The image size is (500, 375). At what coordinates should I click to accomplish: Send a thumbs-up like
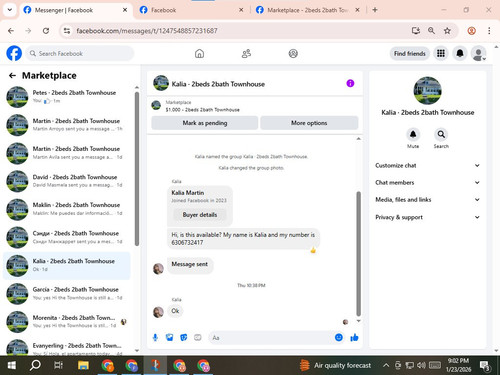point(354,338)
